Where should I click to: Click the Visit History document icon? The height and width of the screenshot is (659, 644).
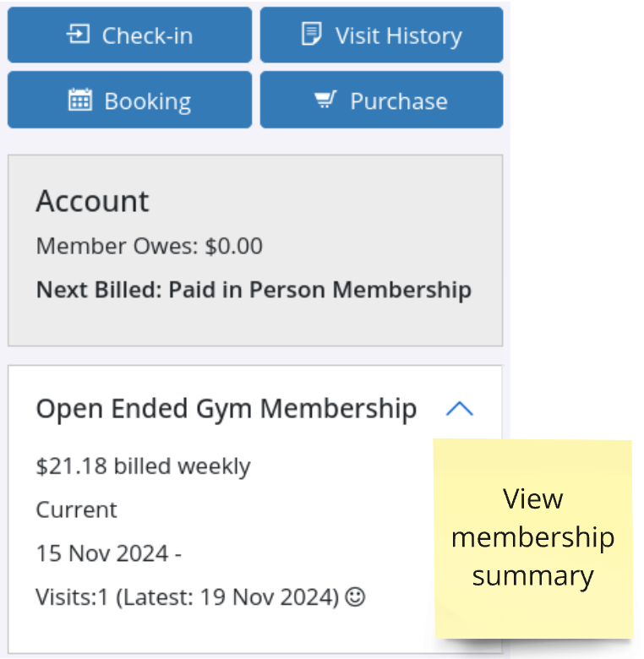point(312,34)
